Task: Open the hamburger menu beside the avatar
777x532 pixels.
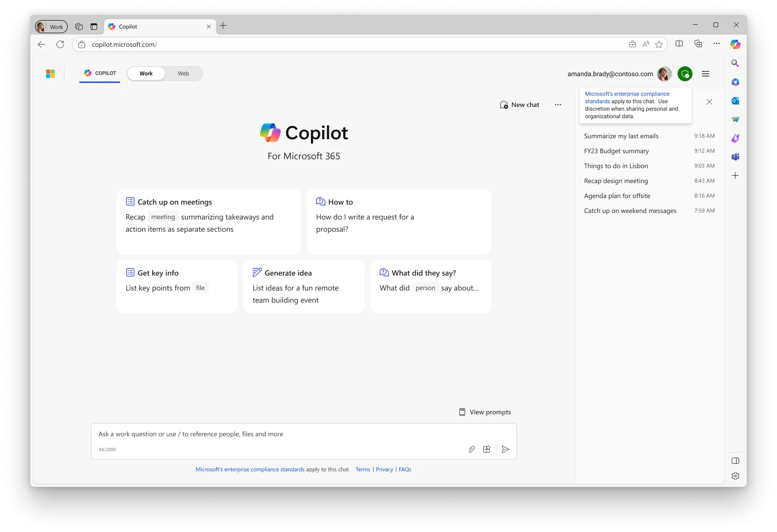Action: pyautogui.click(x=706, y=74)
